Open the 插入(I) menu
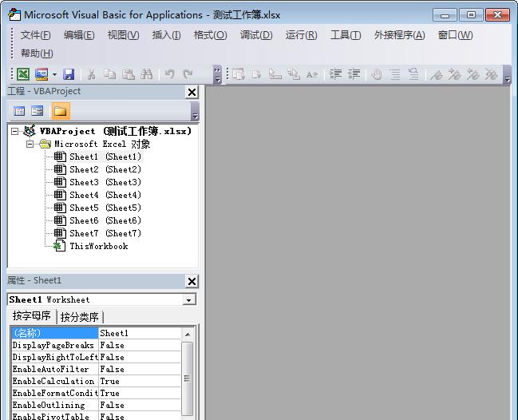The width and height of the screenshot is (518, 420). click(x=166, y=35)
